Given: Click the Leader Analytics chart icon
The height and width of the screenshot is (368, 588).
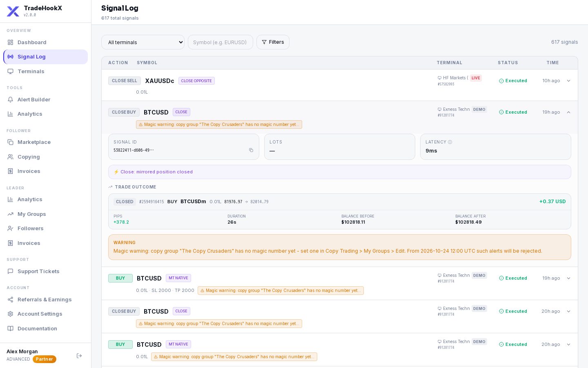Looking at the screenshot, I should 11,199.
